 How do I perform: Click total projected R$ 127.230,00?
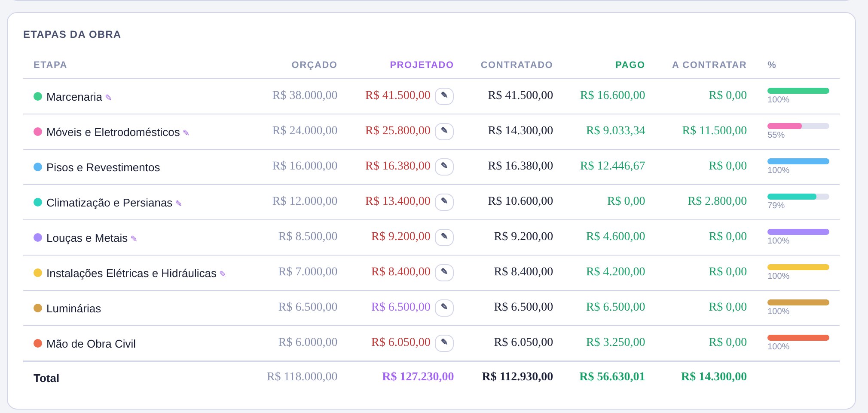pyautogui.click(x=418, y=376)
